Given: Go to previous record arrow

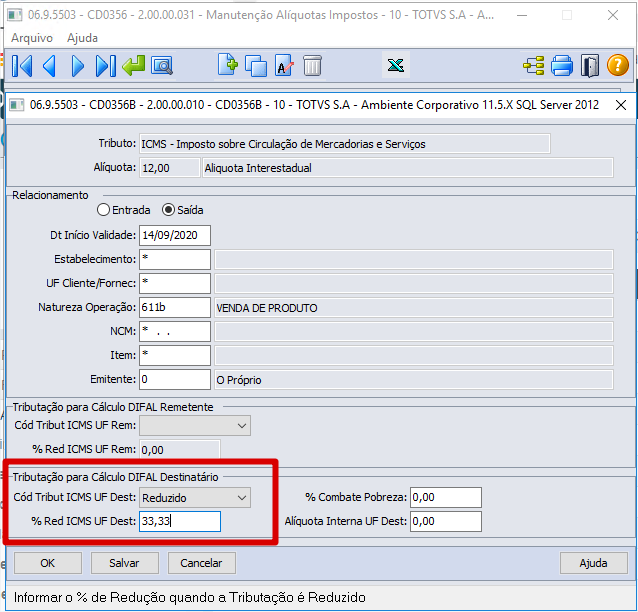Looking at the screenshot, I should pyautogui.click(x=50, y=66).
